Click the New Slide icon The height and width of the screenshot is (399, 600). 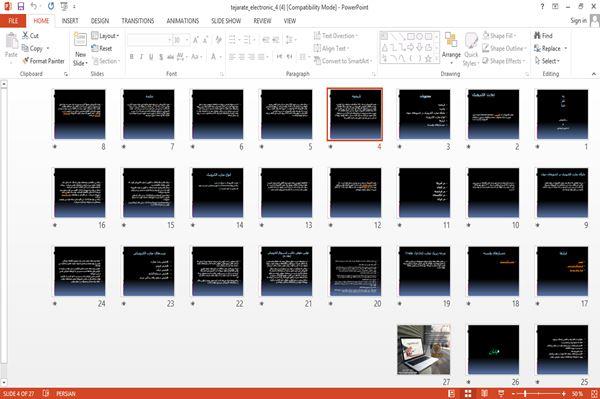pyautogui.click(x=80, y=39)
